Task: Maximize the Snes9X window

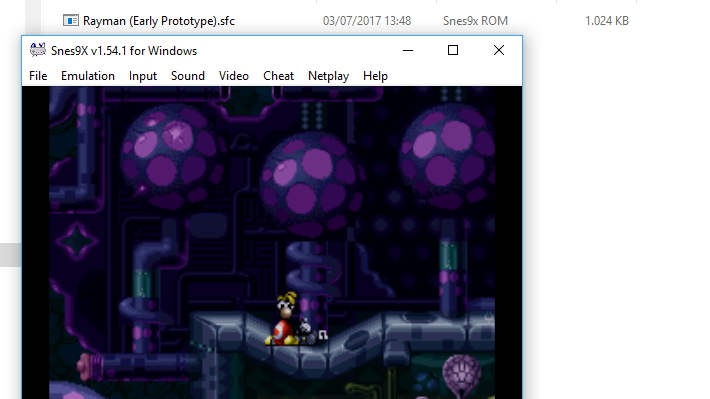Action: coord(453,50)
